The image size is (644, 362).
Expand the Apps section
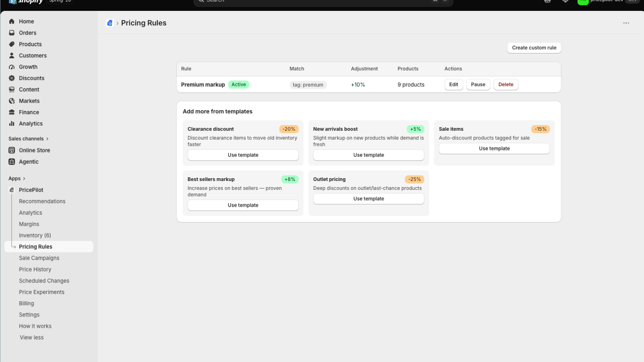coord(17,179)
